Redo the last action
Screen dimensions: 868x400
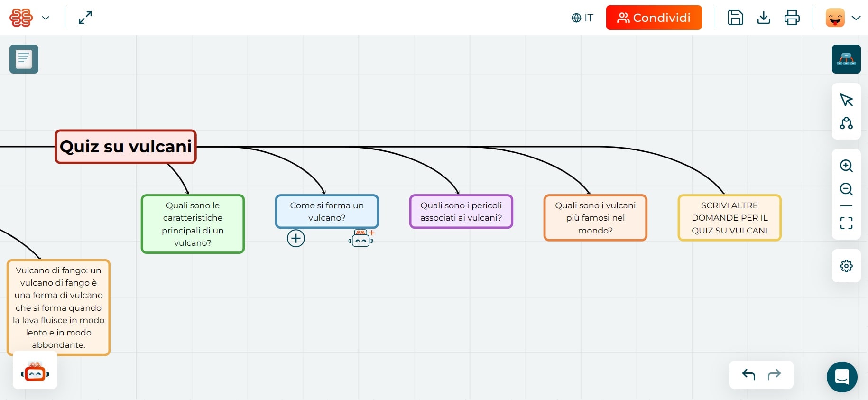coord(774,374)
